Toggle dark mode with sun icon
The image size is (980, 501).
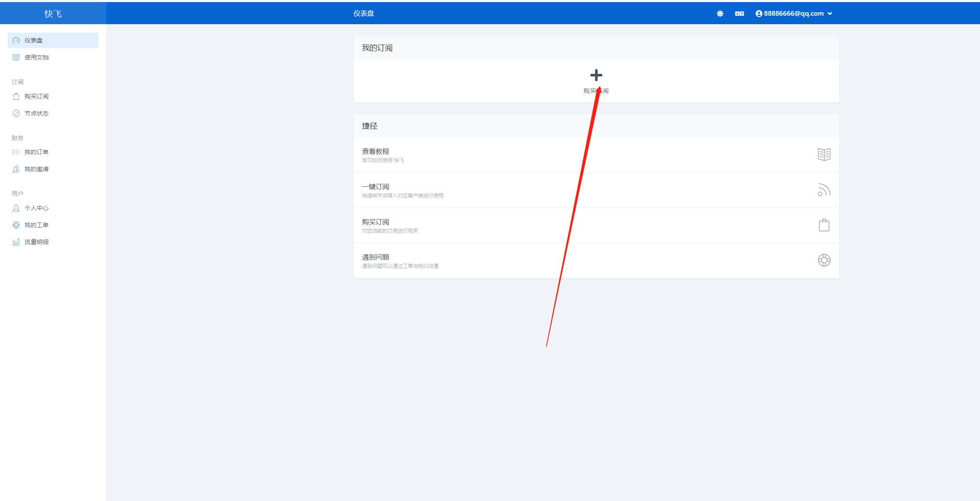[x=720, y=14]
